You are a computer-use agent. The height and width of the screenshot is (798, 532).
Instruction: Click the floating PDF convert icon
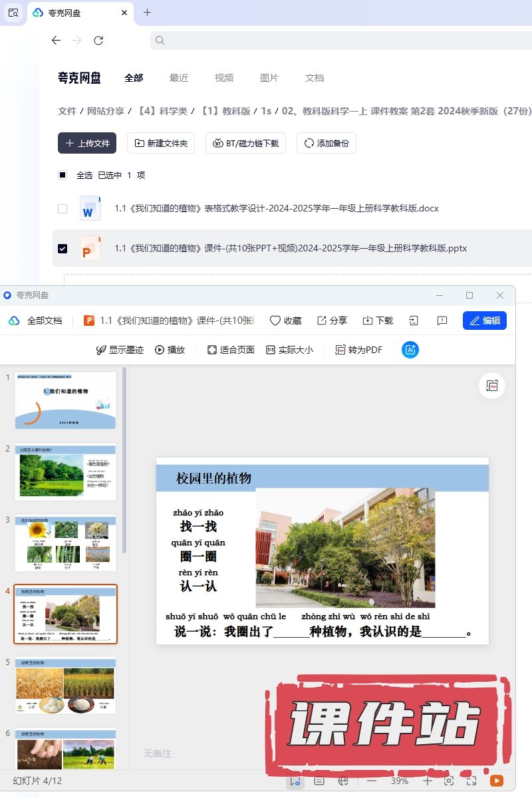[492, 386]
